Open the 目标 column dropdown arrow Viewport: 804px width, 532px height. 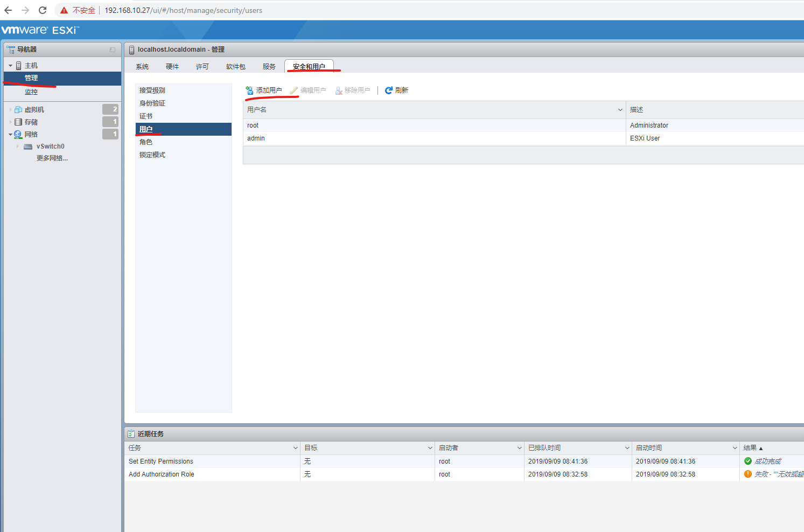pyautogui.click(x=430, y=448)
